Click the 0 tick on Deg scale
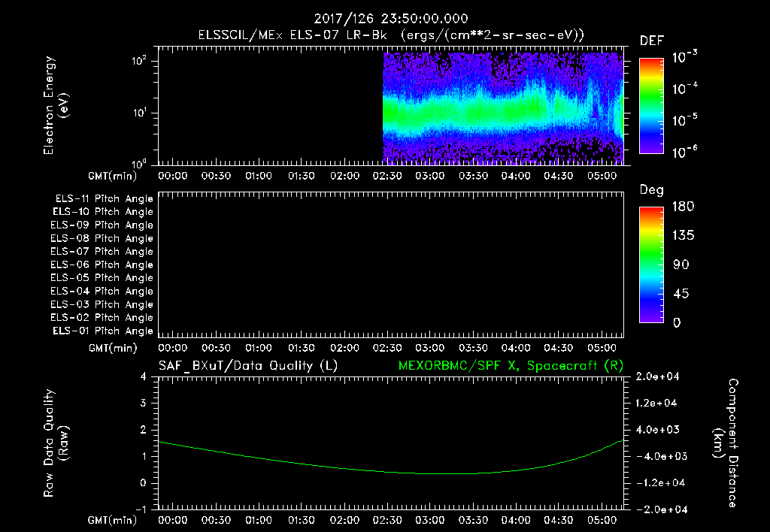 tap(677, 323)
